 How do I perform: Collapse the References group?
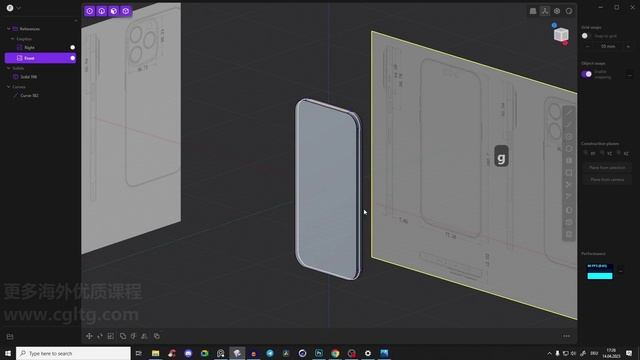9,29
